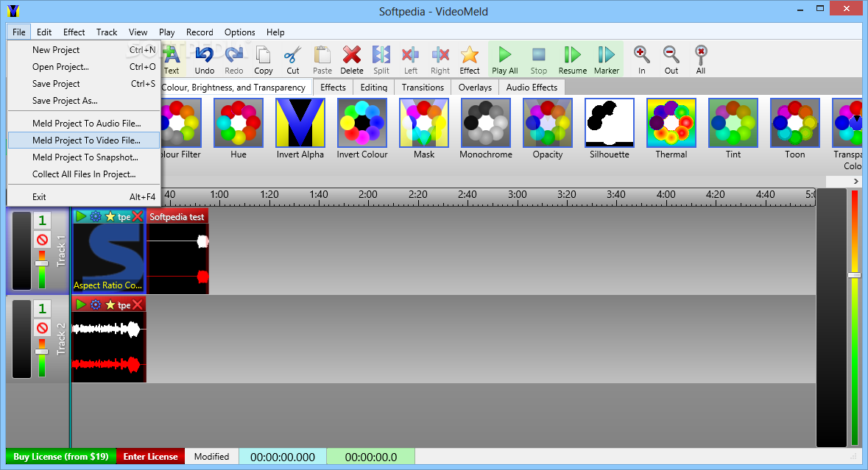The image size is (868, 470).
Task: Click Enter License button
Action: 151,457
